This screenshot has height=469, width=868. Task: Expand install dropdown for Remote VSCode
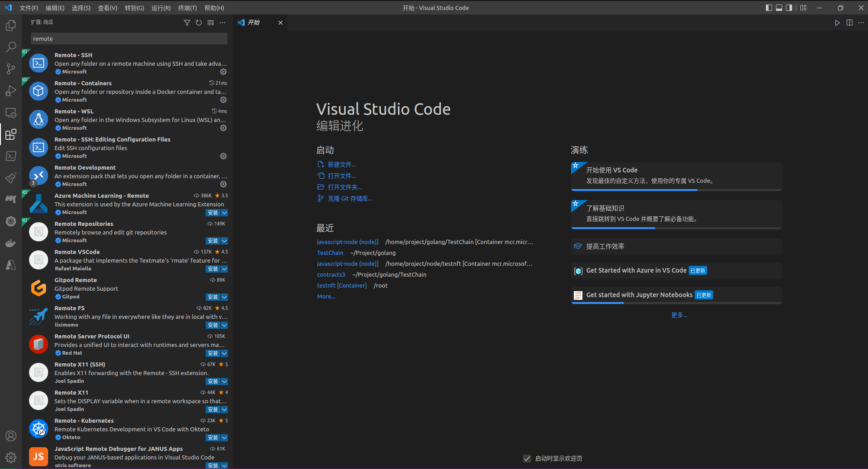pos(224,269)
